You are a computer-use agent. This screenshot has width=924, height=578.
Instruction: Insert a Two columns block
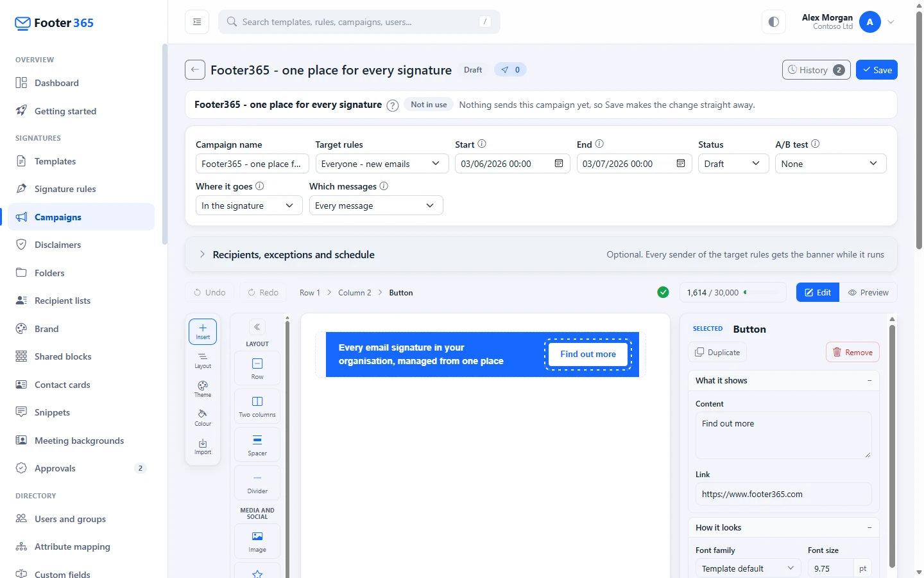(x=257, y=406)
